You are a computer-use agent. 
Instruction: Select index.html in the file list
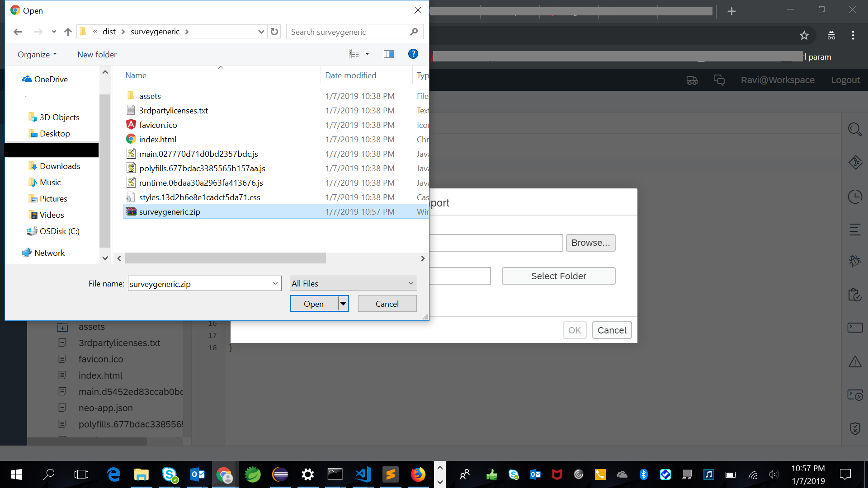(x=157, y=139)
